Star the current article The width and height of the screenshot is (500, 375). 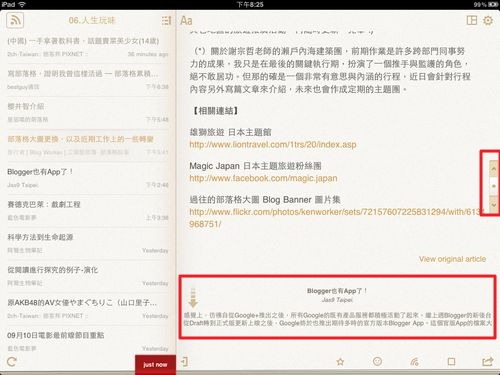point(340,362)
